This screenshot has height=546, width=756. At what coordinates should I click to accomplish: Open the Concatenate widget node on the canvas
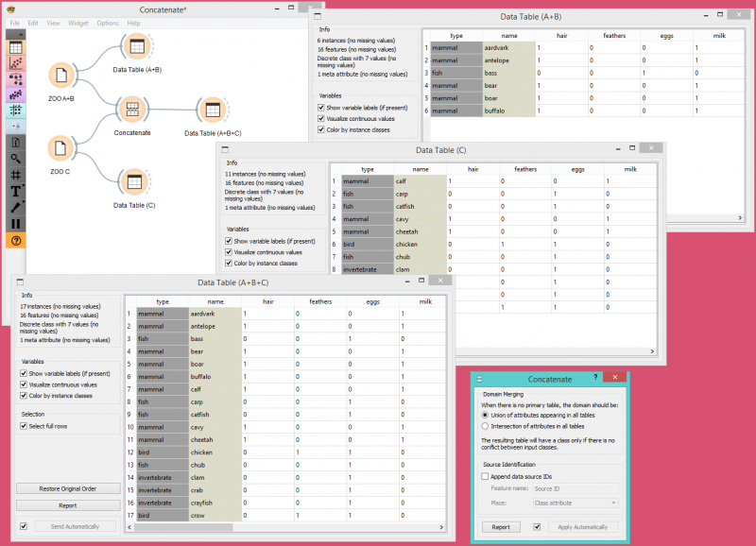[x=132, y=111]
